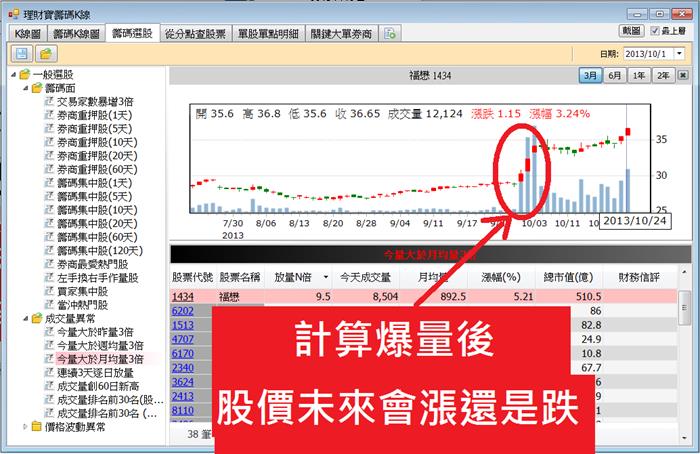Select 當沖熱門股 filter
The height and width of the screenshot is (454, 700).
point(83,305)
